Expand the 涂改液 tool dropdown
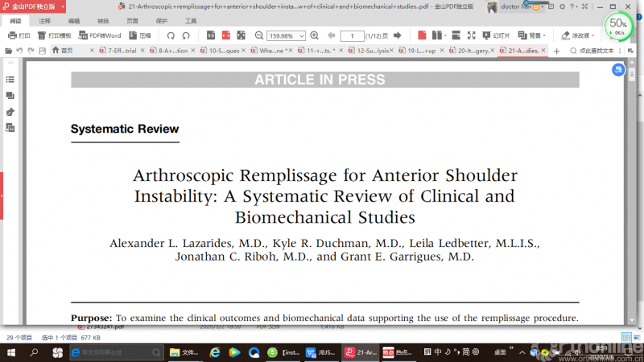 tap(595, 36)
